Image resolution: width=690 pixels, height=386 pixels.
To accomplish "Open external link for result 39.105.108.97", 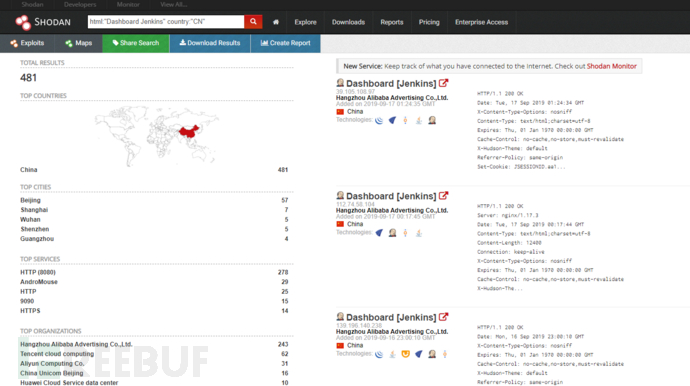I will (444, 83).
